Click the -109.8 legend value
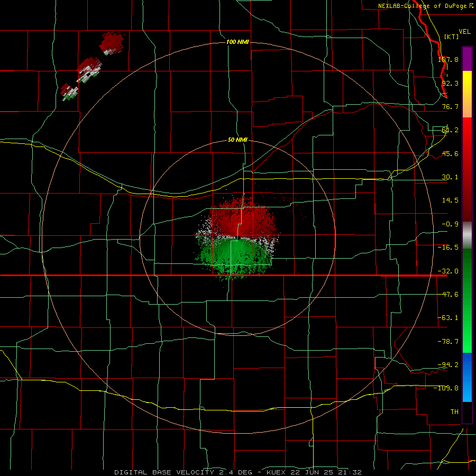The image size is (476, 476). click(446, 388)
